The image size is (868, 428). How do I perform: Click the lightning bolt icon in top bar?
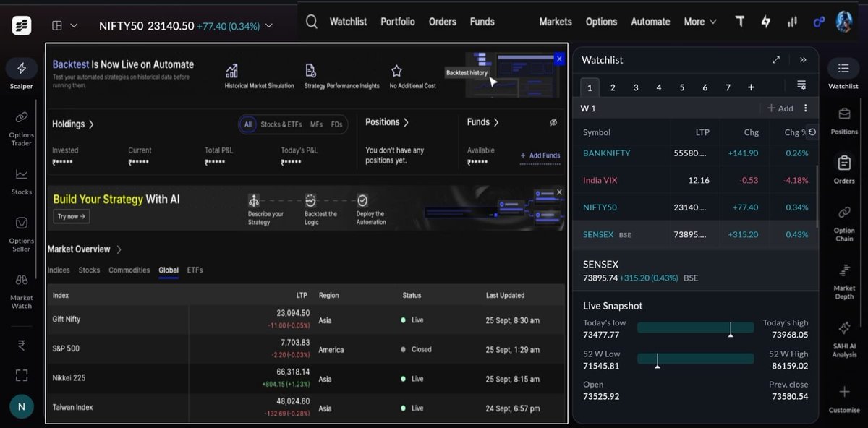pyautogui.click(x=766, y=22)
